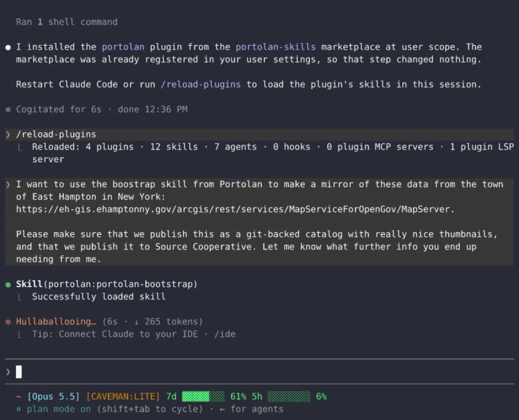The width and height of the screenshot is (519, 420).
Task: Click the prompt chevron before '/reload-plugins' command
Action: pos(8,134)
